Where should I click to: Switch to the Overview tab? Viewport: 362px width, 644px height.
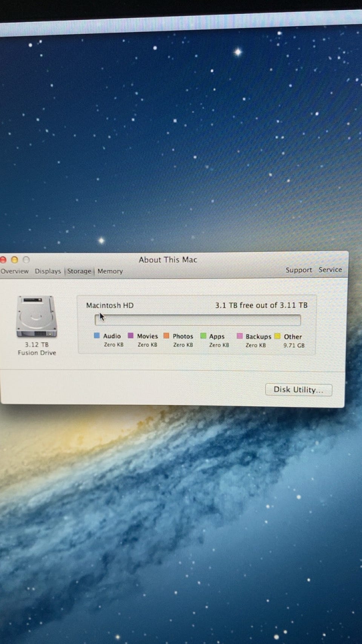click(x=14, y=271)
